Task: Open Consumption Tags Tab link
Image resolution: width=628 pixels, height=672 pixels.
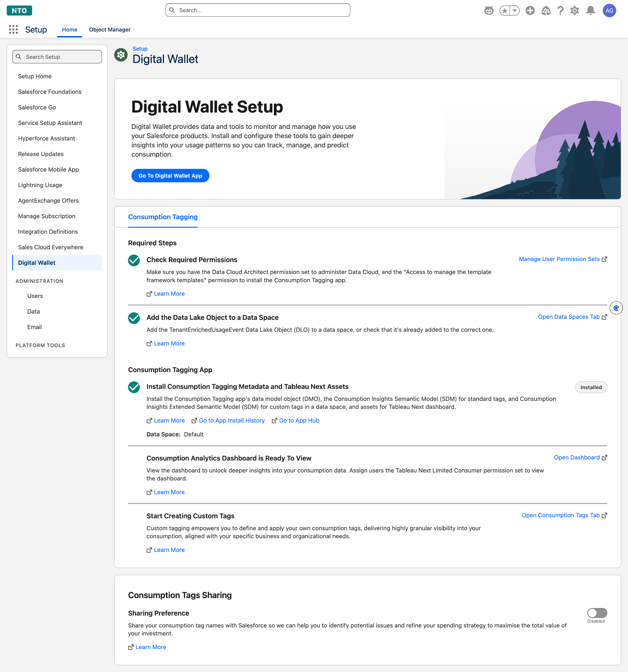Action: [x=564, y=515]
